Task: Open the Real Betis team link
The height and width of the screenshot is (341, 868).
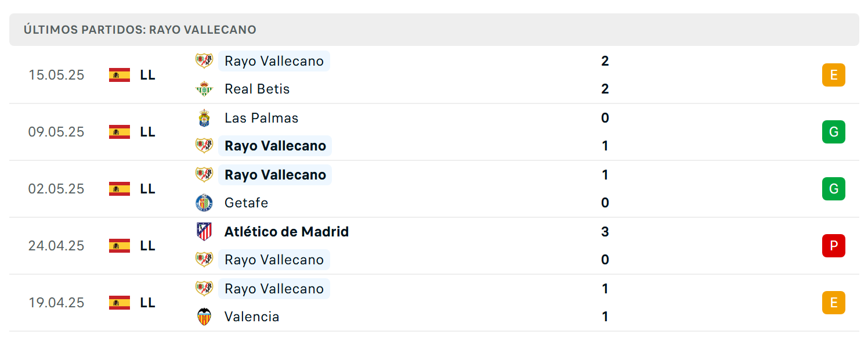Action: pos(257,89)
